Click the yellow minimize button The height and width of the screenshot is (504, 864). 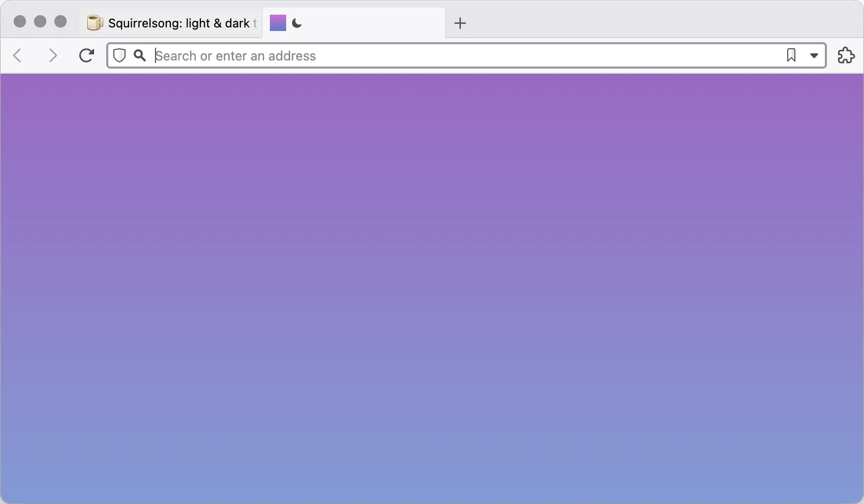[x=40, y=22]
